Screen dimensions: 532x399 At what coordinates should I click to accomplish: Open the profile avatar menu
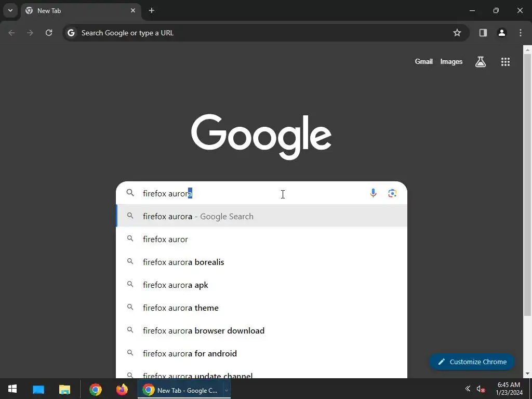502,33
